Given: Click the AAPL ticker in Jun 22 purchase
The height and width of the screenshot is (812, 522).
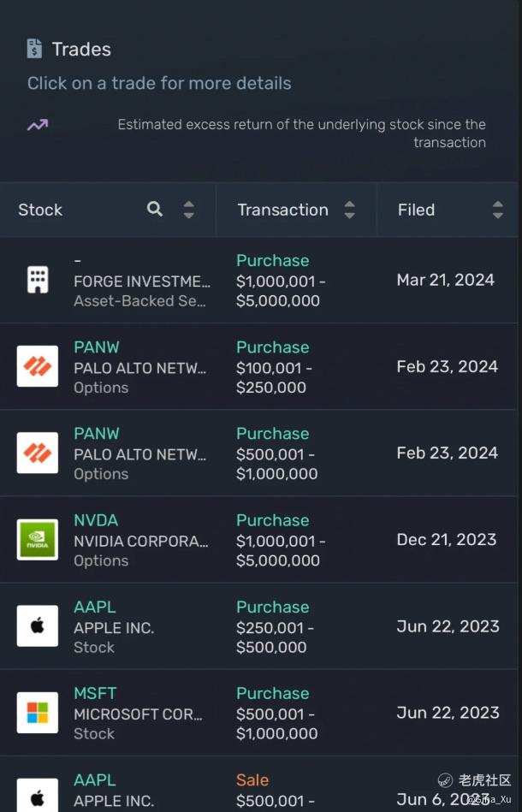Looking at the screenshot, I should pos(95,607).
